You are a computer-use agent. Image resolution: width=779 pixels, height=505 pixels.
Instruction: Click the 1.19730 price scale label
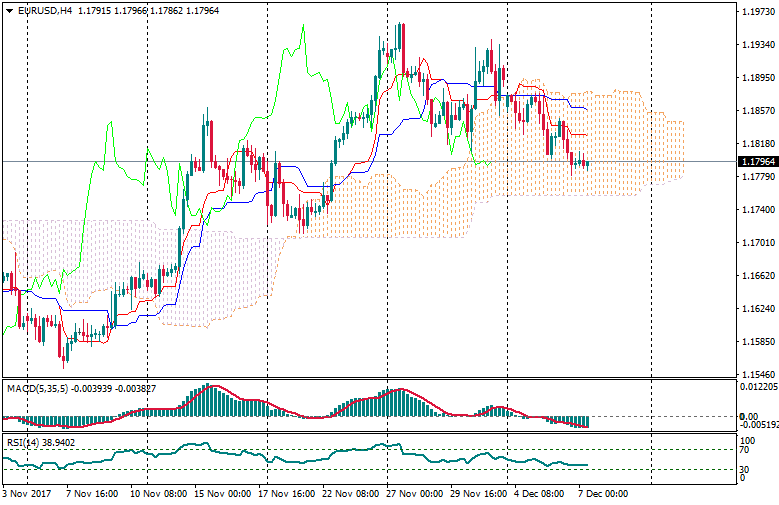[755, 12]
